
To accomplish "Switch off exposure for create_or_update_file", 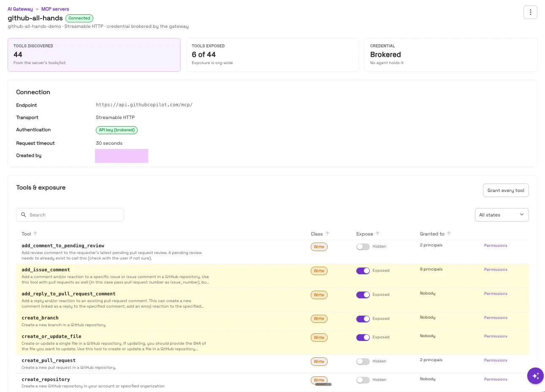I will (x=363, y=338).
